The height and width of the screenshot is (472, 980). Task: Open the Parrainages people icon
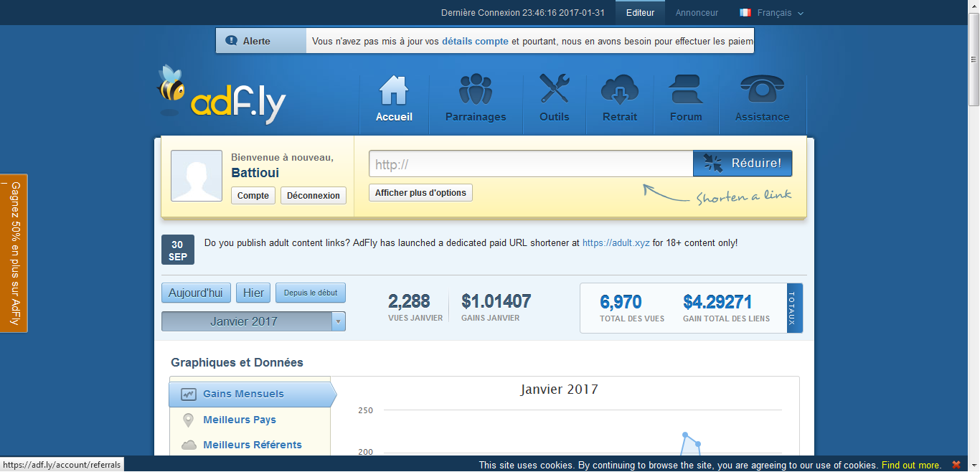475,90
